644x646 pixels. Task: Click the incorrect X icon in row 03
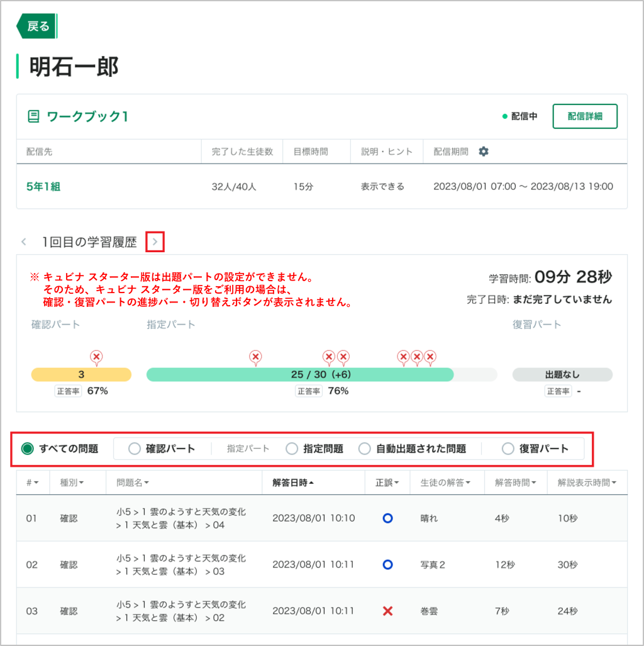[x=387, y=611]
